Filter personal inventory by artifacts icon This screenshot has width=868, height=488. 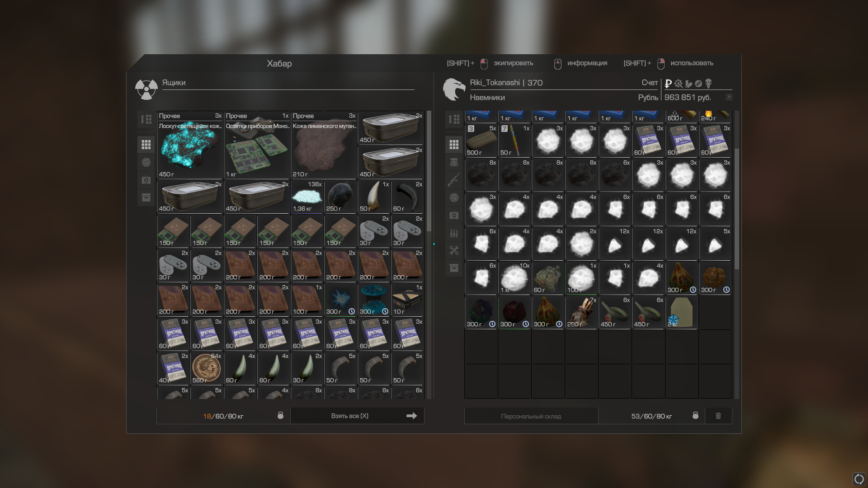(454, 197)
